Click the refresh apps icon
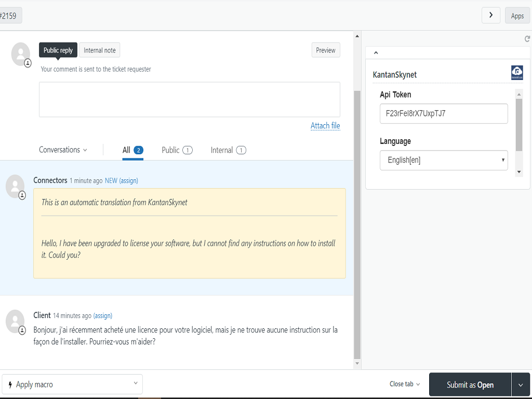This screenshot has height=399, width=532. pyautogui.click(x=527, y=39)
